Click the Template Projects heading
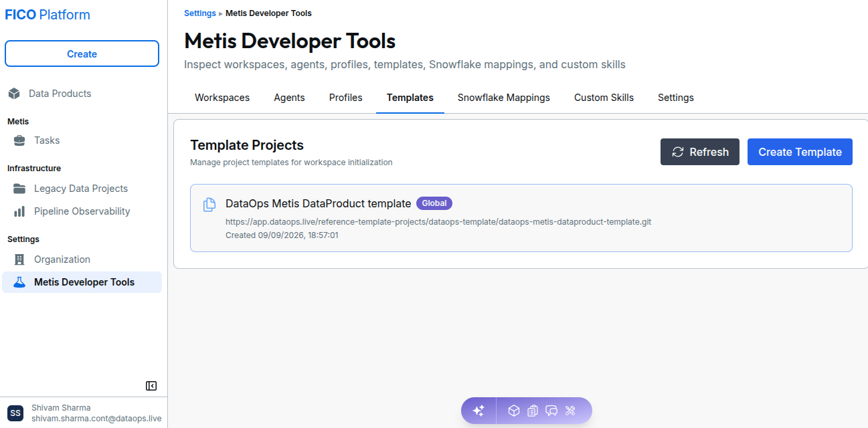The width and height of the screenshot is (868, 428). coord(247,145)
